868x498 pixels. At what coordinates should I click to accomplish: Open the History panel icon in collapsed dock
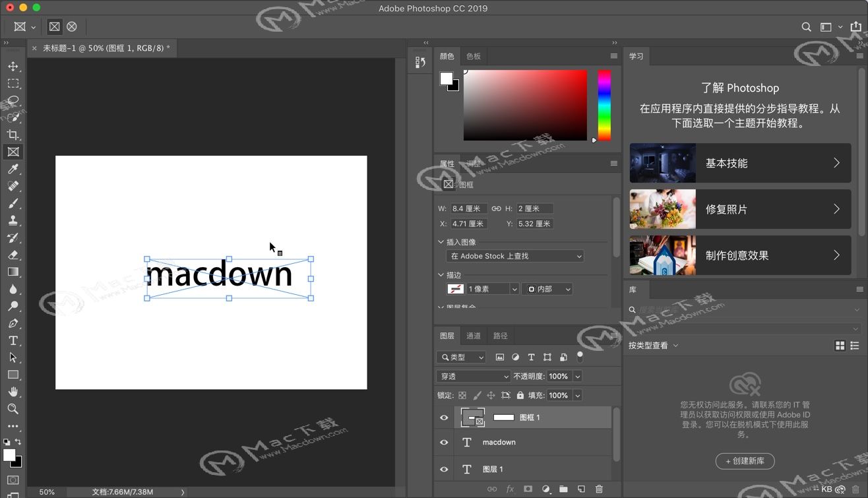[420, 63]
